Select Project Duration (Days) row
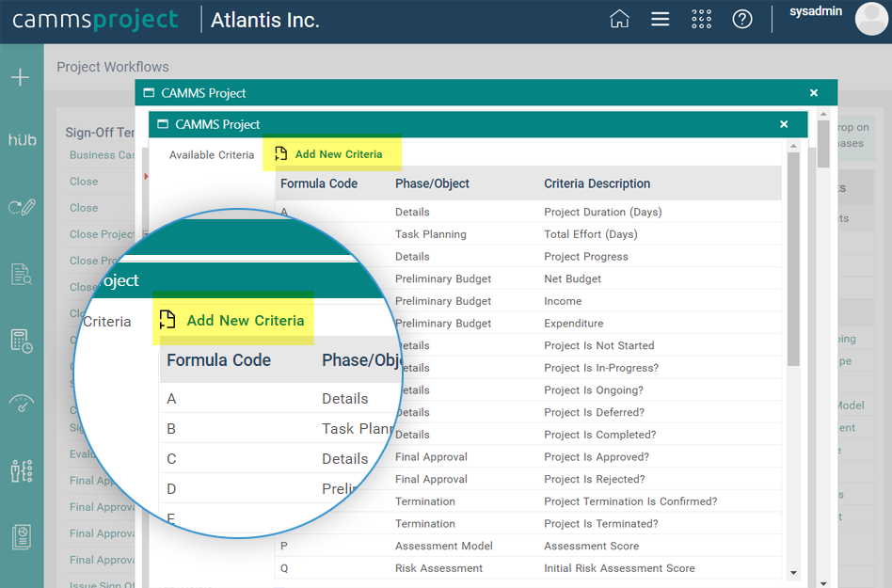The height and width of the screenshot is (588, 892). click(528, 212)
